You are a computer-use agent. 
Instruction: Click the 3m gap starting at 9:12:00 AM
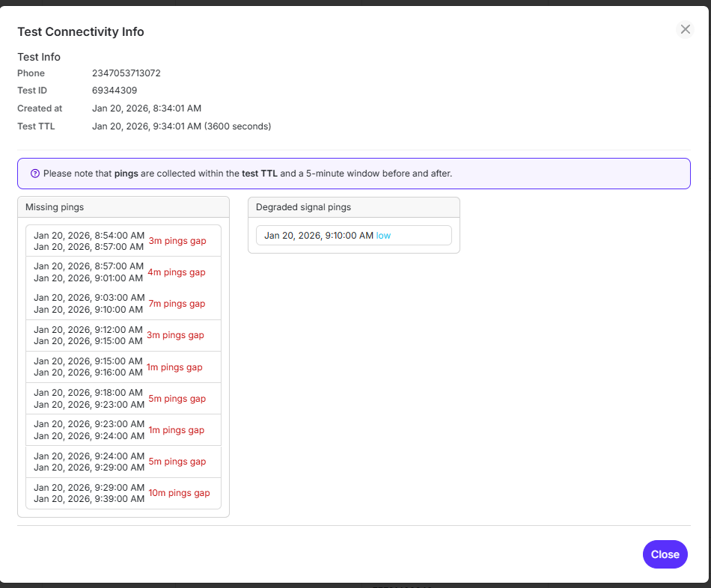(x=123, y=334)
